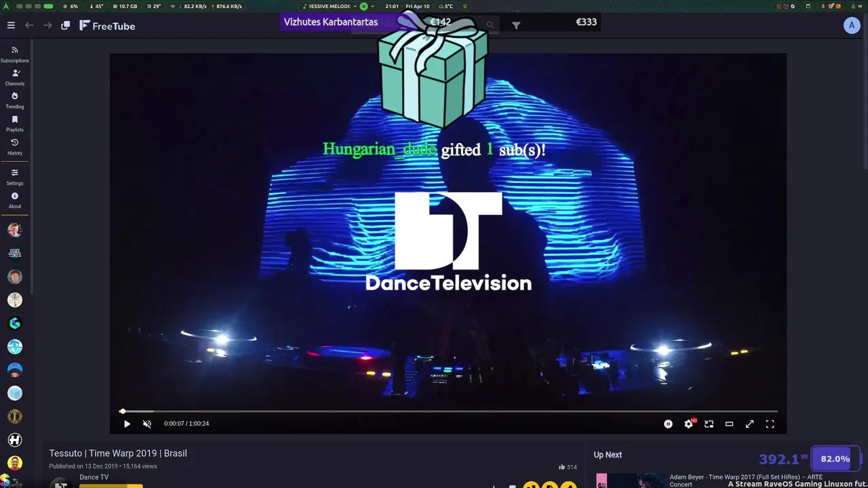
Task: Open the H logo channel avatar
Action: pyautogui.click(x=15, y=440)
